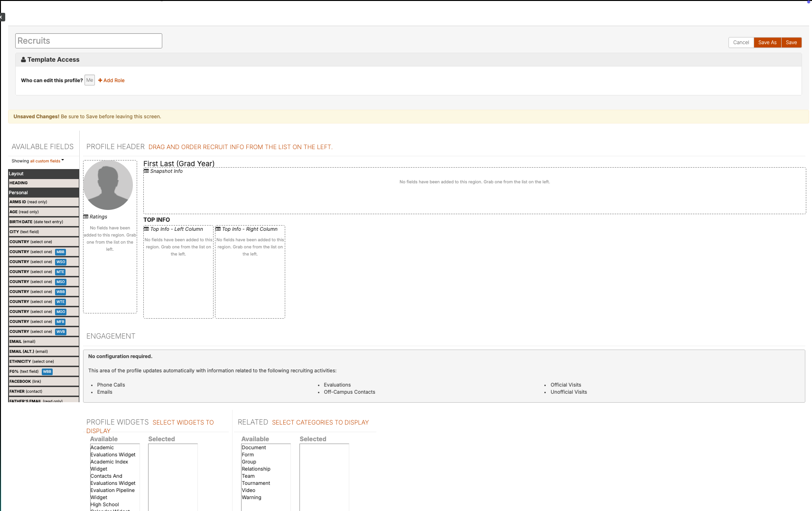Click the WSO badge on COUNTRY field
Image resolution: width=812 pixels, height=511 pixels.
(61, 262)
